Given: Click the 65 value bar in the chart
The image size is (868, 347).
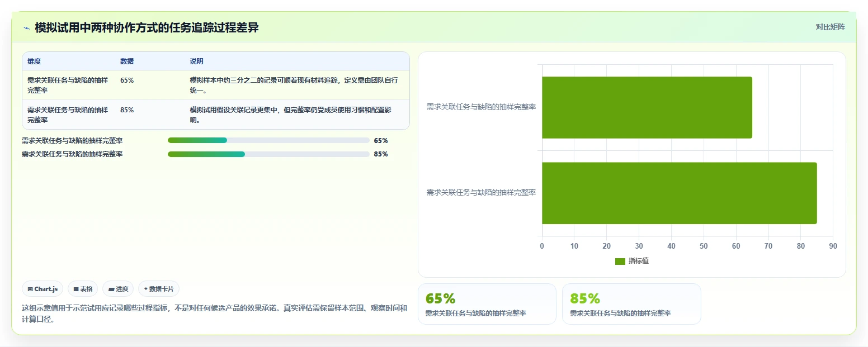Looking at the screenshot, I should 647,107.
